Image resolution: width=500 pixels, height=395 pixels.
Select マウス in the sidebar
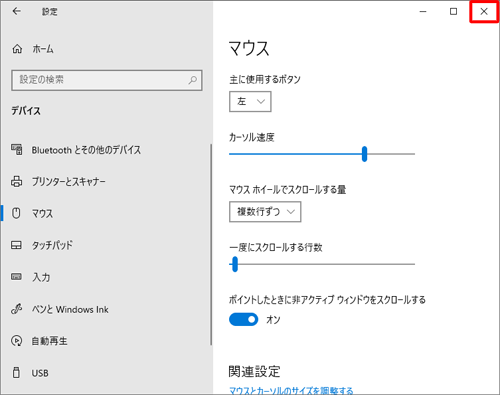tap(106, 213)
